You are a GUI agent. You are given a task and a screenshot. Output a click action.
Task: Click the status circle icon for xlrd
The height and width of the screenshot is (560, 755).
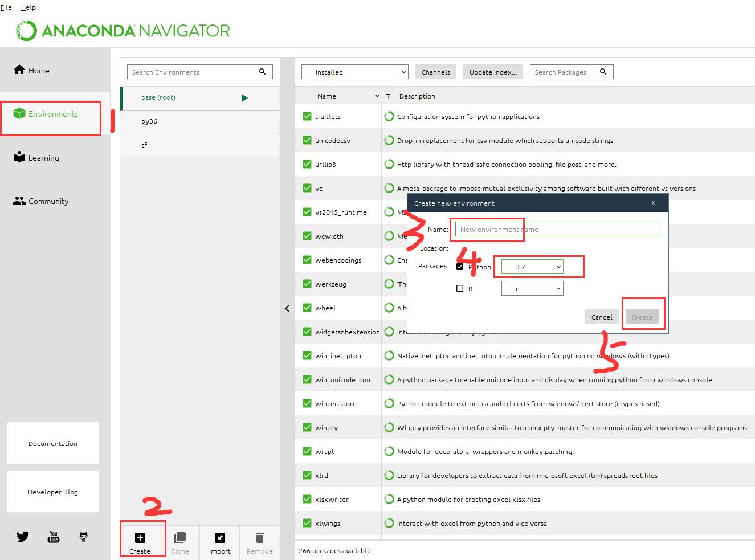point(389,475)
